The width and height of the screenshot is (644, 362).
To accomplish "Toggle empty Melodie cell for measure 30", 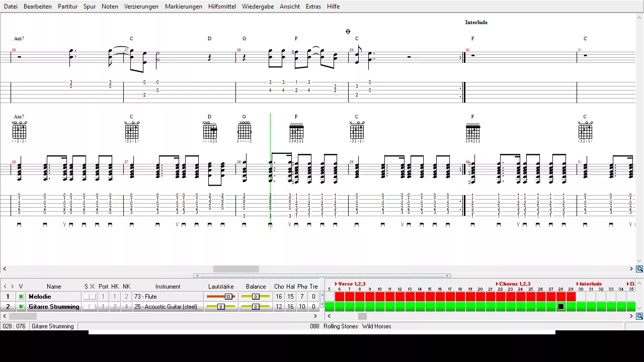I will tap(581, 297).
